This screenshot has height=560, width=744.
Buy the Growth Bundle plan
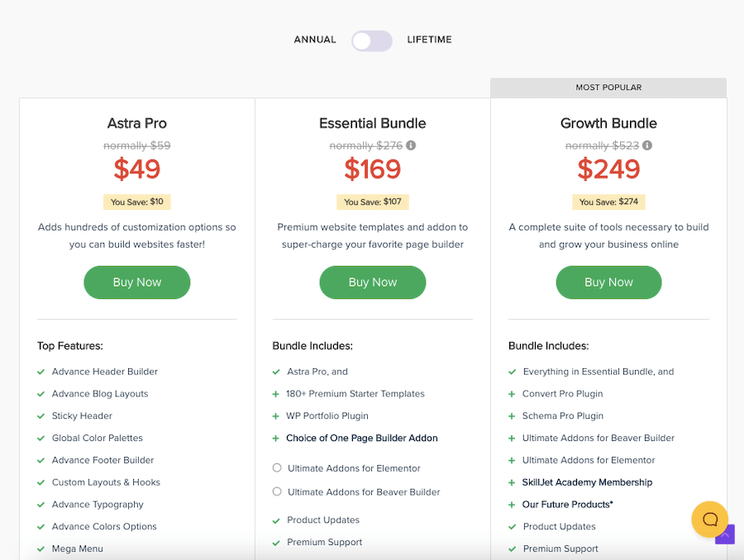pyautogui.click(x=608, y=282)
